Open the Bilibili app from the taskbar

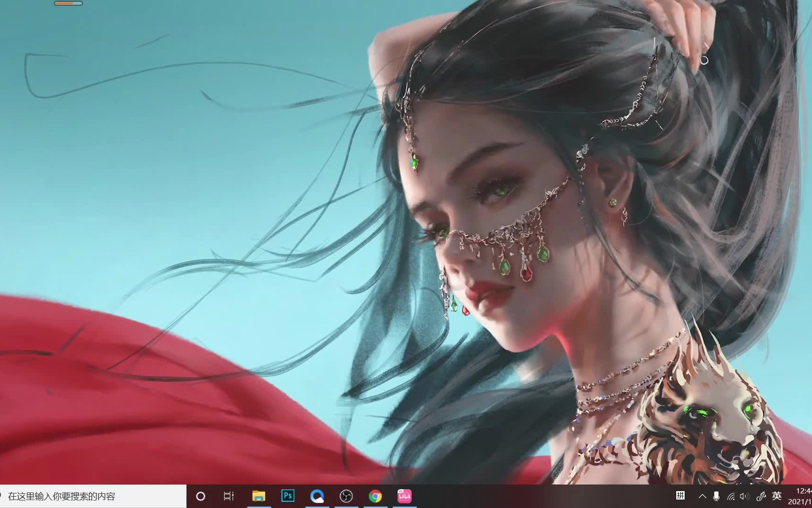tap(404, 496)
